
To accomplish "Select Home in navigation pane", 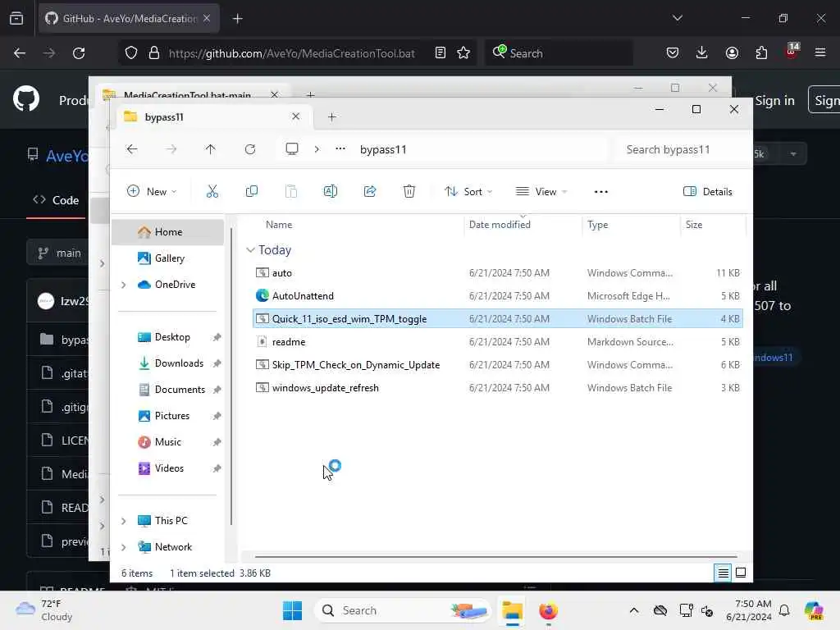I will click(x=167, y=232).
